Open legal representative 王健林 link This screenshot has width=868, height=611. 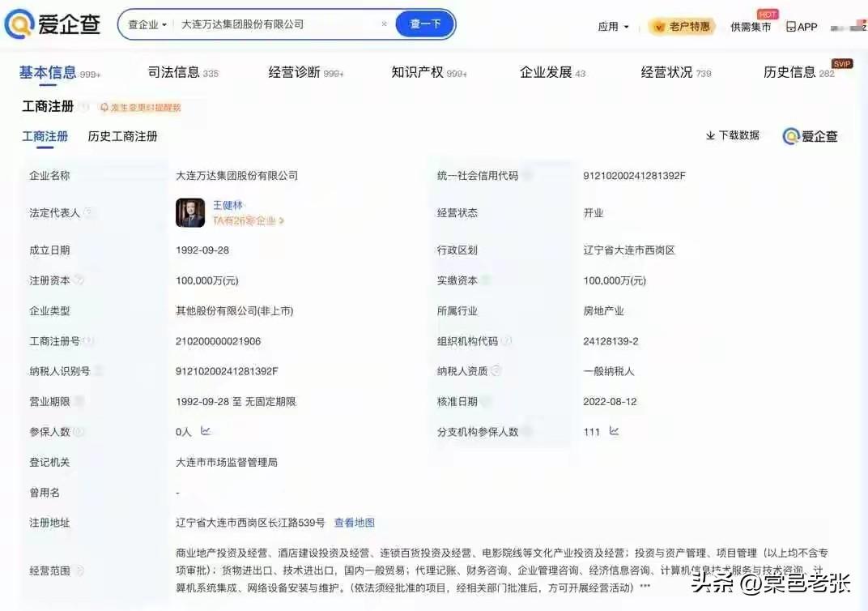(x=228, y=205)
